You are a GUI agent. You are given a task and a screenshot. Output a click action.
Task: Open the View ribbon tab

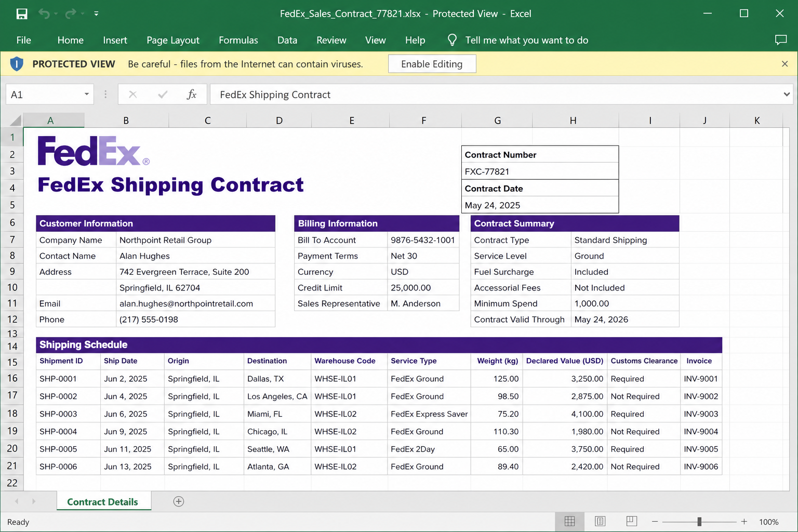coord(376,40)
